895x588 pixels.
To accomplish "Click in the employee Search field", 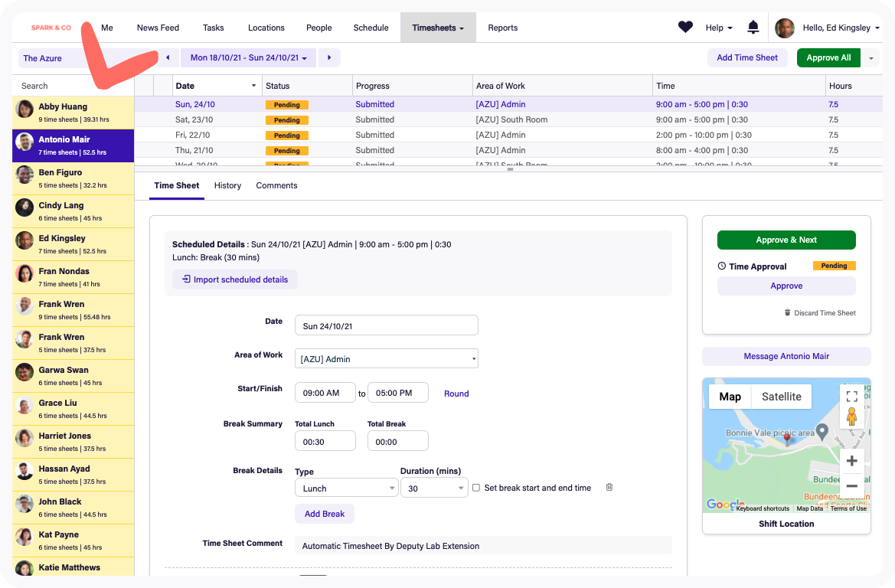I will 73,86.
